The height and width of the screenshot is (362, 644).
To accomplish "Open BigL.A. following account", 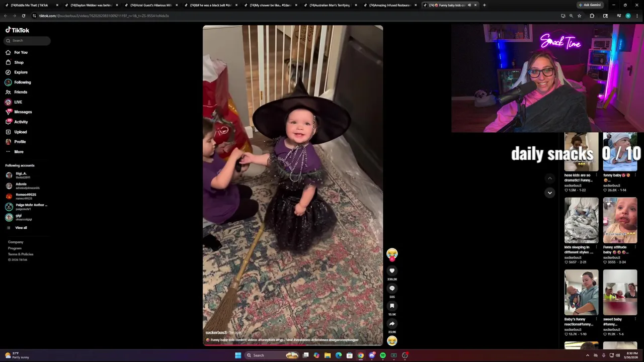I will click(x=23, y=175).
